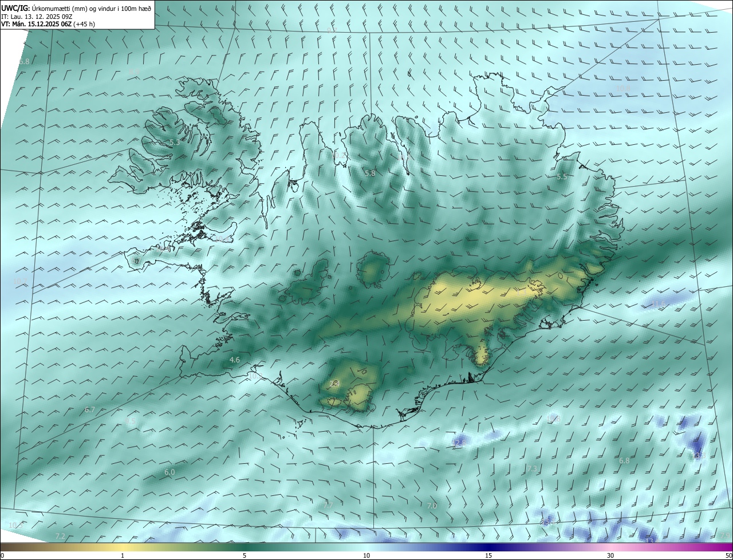Click the "1" label on color scale
This screenshot has width=733, height=560.
tap(123, 555)
